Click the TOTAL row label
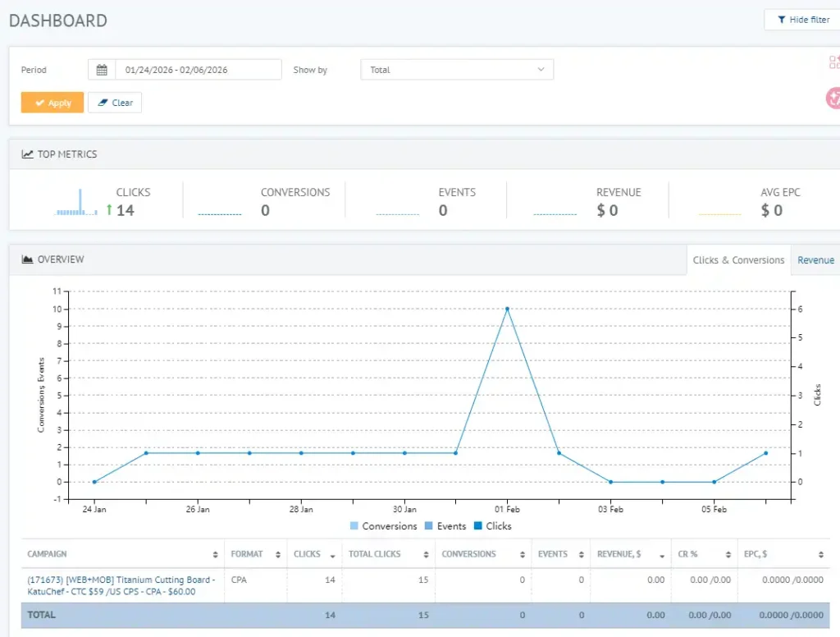Viewport: 840px width, 637px height. click(41, 615)
